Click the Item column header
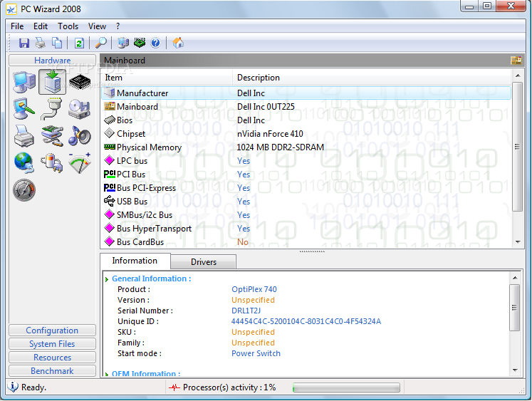The height and width of the screenshot is (401, 532). coord(167,78)
